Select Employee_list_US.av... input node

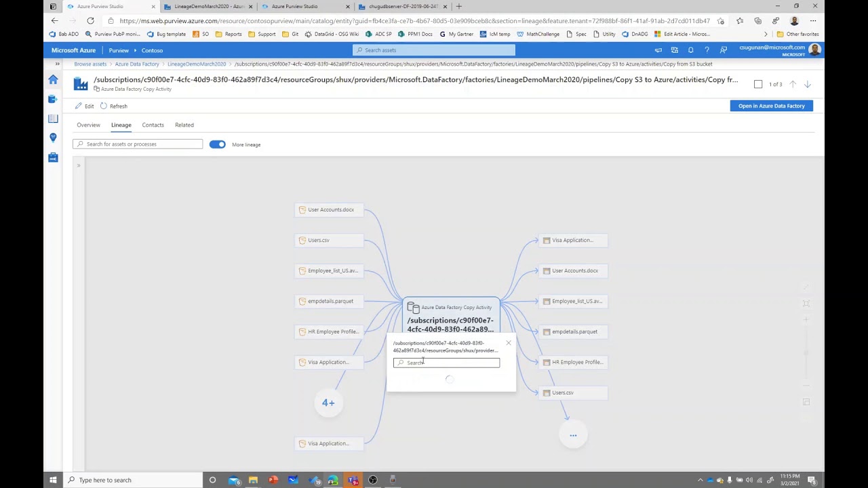[330, 270]
